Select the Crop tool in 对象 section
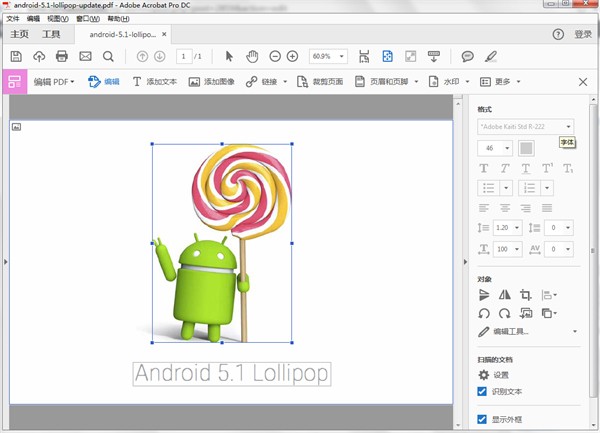Image resolution: width=600 pixels, height=433 pixels. click(525, 295)
